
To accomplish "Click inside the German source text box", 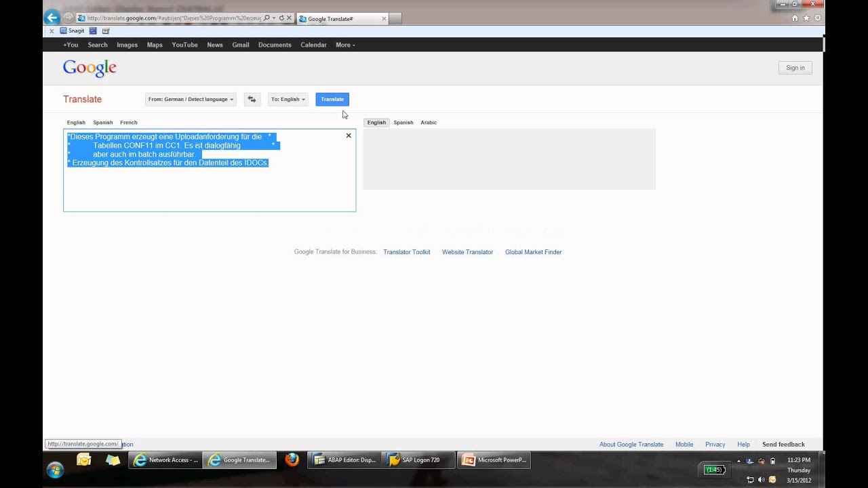I will click(210, 170).
